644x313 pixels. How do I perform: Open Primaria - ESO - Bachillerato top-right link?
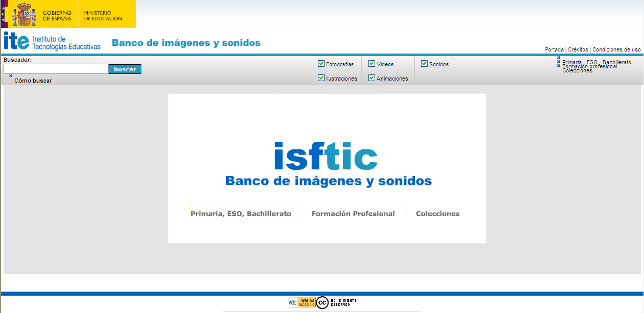pos(597,62)
